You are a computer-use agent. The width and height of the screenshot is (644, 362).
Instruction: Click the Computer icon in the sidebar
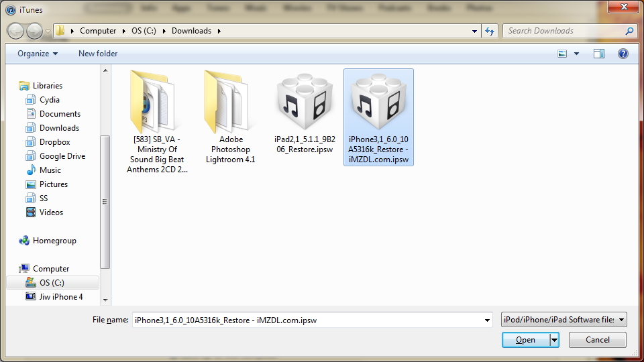[24, 268]
